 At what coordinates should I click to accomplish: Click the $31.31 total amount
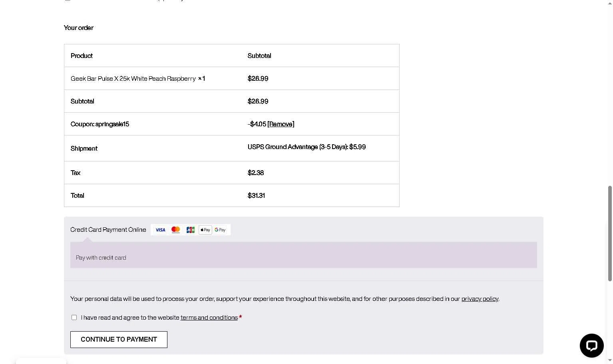click(256, 196)
